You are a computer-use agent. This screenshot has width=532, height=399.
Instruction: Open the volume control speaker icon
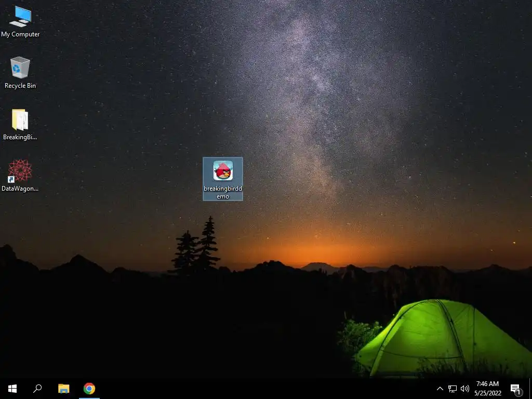click(x=465, y=389)
